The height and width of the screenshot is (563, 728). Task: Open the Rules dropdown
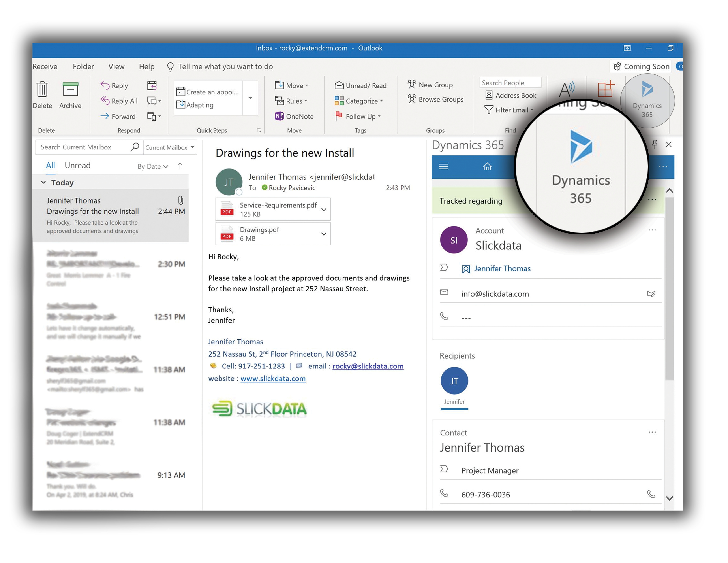tap(291, 101)
